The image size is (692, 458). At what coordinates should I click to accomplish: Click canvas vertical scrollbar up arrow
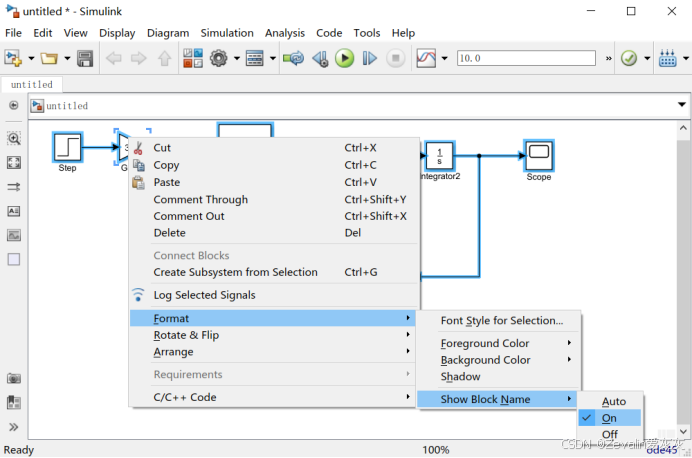[x=683, y=128]
